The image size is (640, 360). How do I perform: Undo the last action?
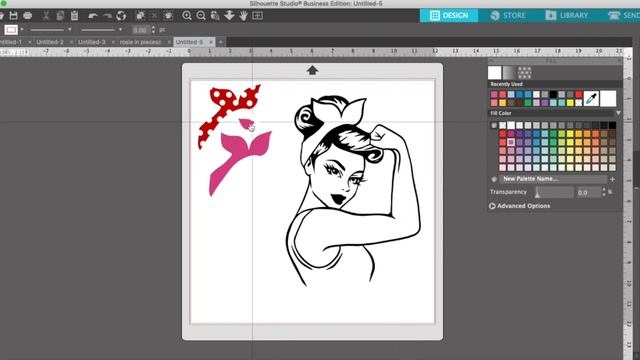coord(93,16)
